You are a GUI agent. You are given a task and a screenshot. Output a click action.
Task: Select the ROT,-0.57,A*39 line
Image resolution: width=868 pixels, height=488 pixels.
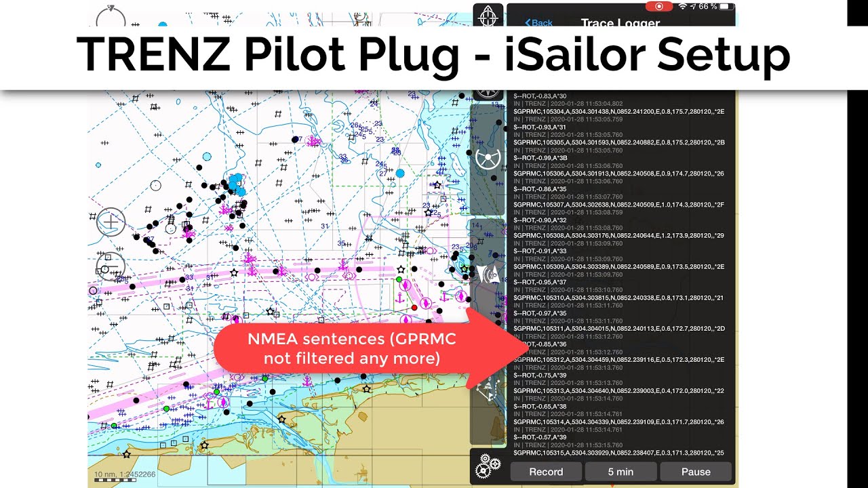pyautogui.click(x=540, y=437)
